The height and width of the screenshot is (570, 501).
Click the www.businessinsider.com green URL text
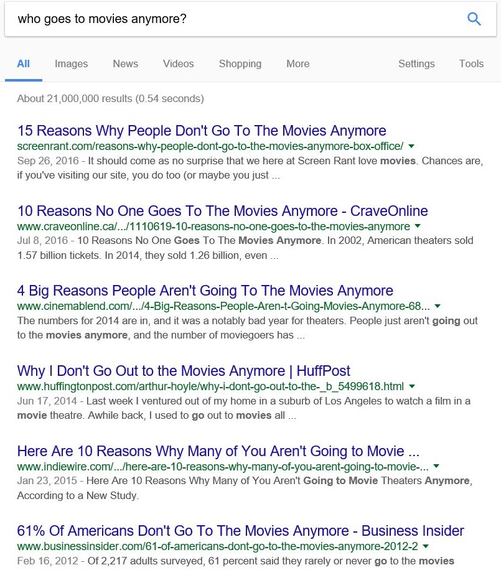217,546
